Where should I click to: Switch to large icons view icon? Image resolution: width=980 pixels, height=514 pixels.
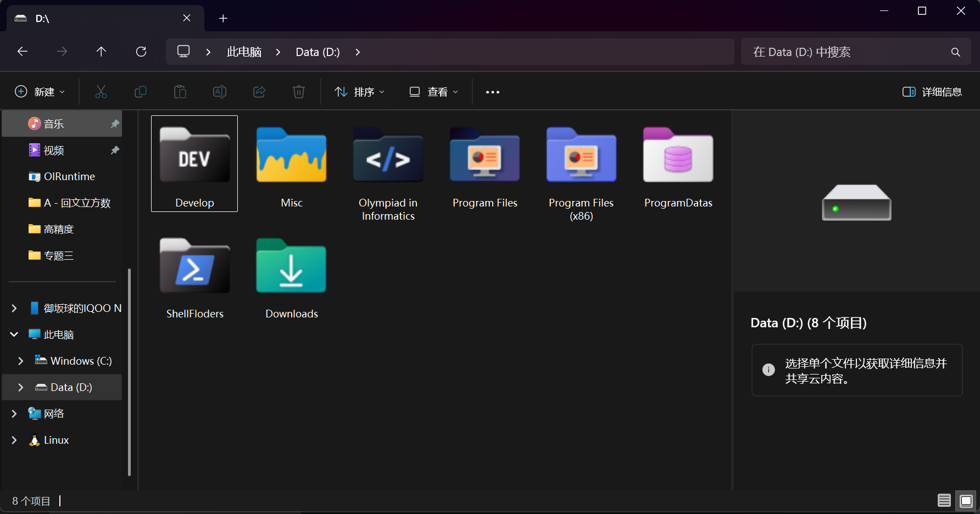point(966,500)
